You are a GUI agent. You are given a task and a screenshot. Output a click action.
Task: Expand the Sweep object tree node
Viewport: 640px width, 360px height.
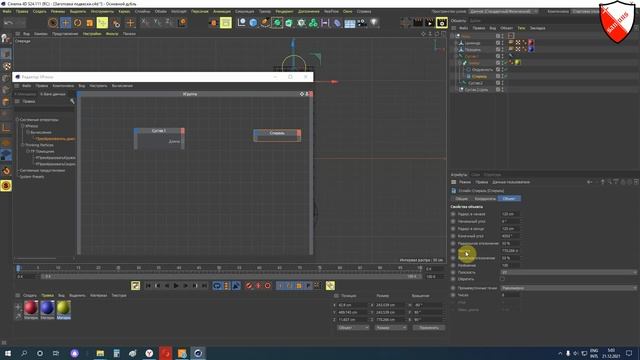pyautogui.click(x=460, y=63)
